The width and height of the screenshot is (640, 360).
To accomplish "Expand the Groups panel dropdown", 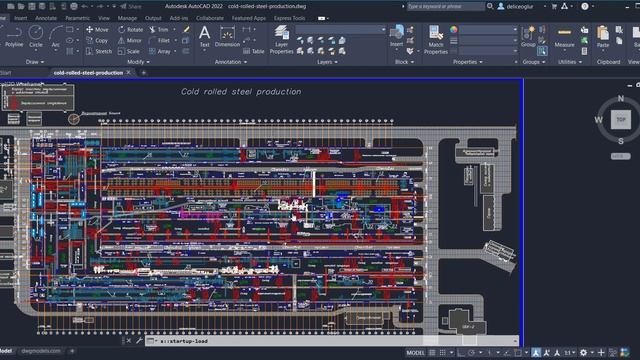I will coord(534,62).
